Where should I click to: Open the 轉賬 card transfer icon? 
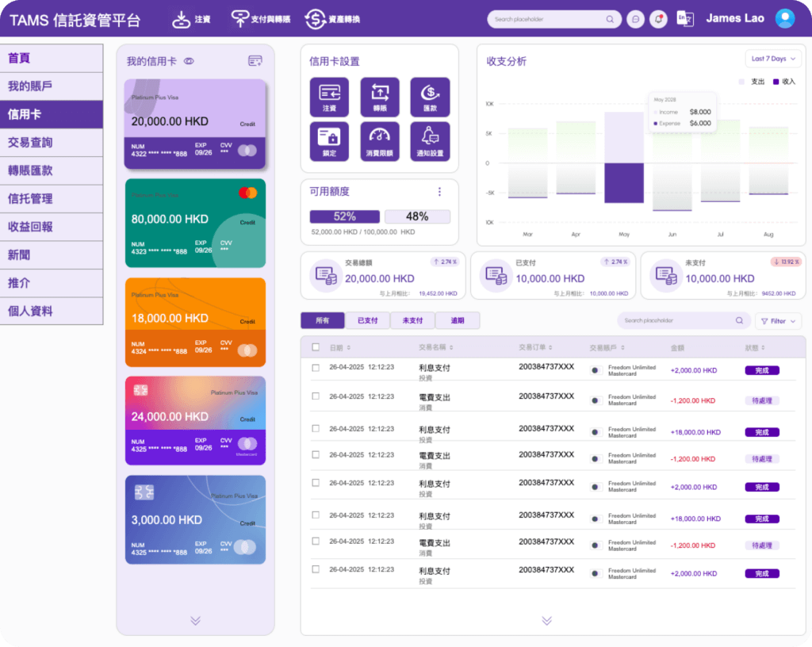(380, 97)
